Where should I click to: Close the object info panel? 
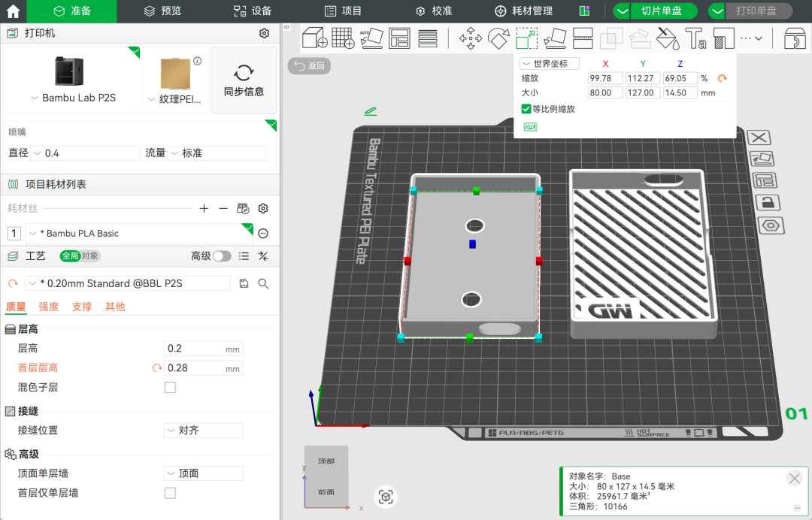(795, 478)
